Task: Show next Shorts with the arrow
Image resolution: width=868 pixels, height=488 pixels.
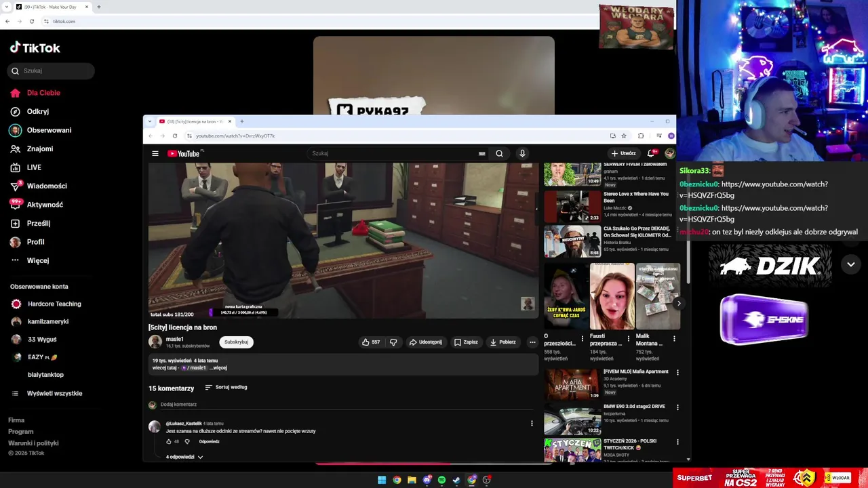Action: [679, 303]
